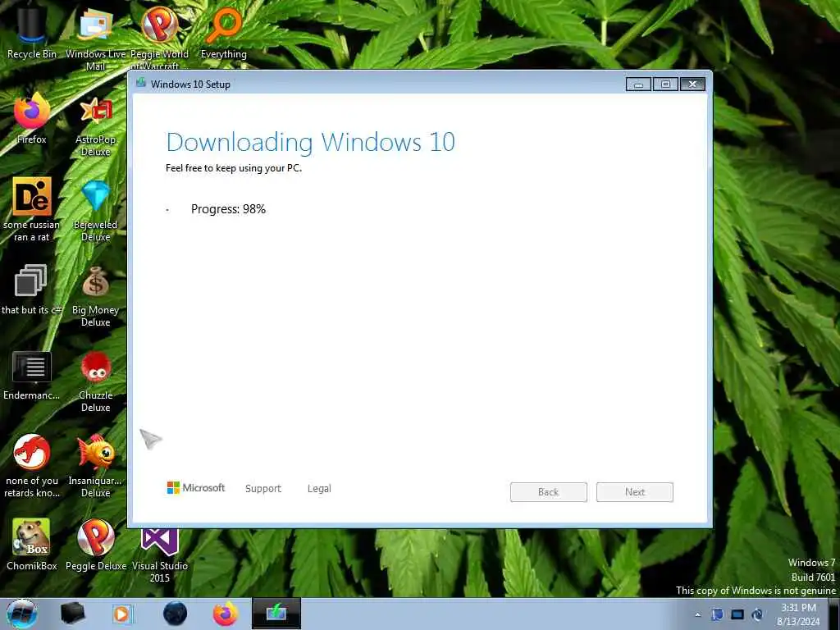
Task: Open the Recycle Bin desktop icon
Action: pyautogui.click(x=32, y=32)
